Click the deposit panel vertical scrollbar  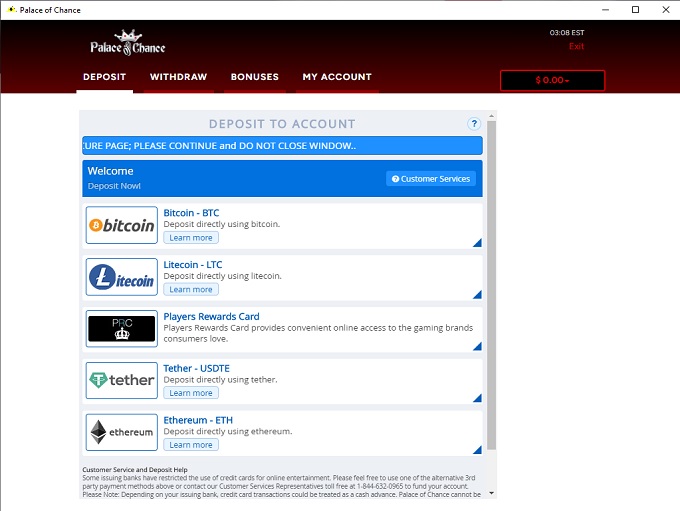(x=491, y=300)
